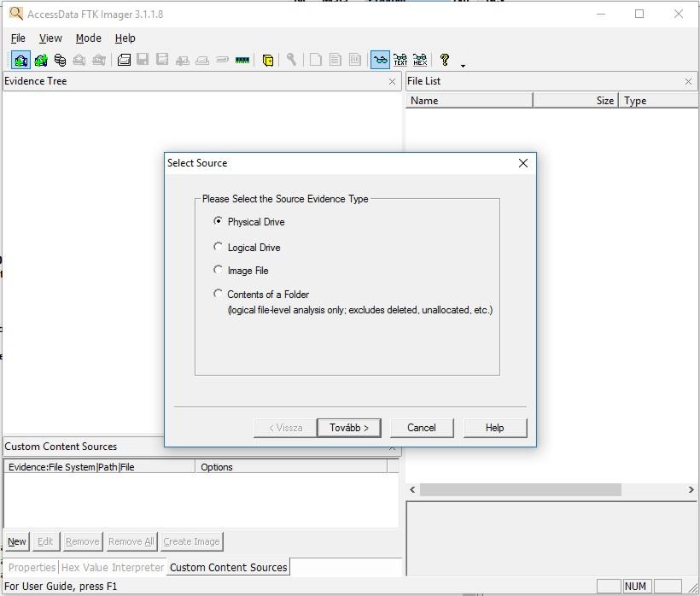This screenshot has height=596, width=700.
Task: Switch to Hex Value Interpreter tab
Action: (113, 568)
